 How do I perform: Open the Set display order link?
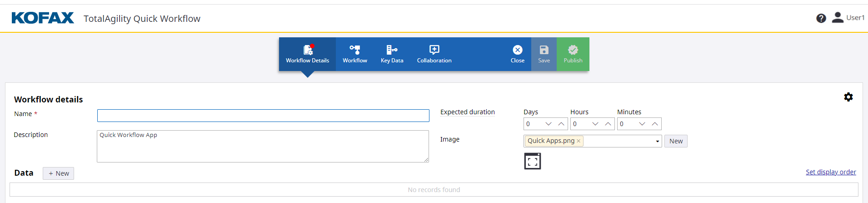pos(831,172)
